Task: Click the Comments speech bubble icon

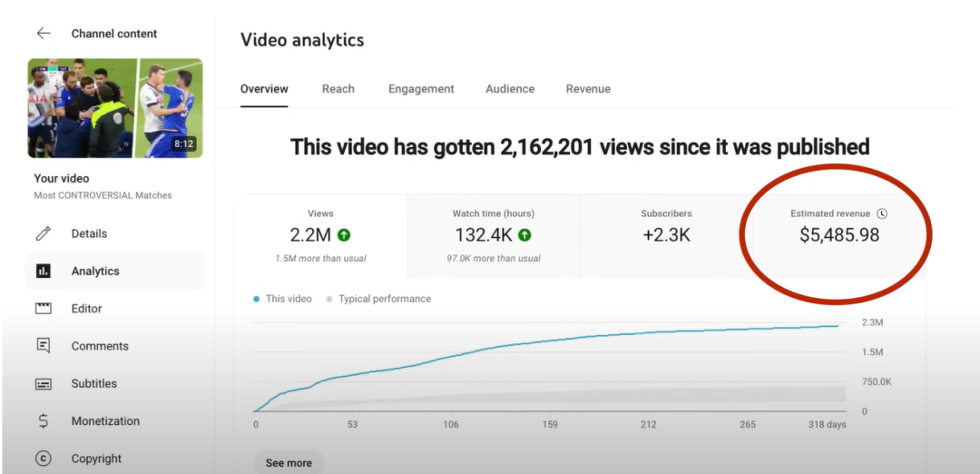Action: click(x=43, y=346)
